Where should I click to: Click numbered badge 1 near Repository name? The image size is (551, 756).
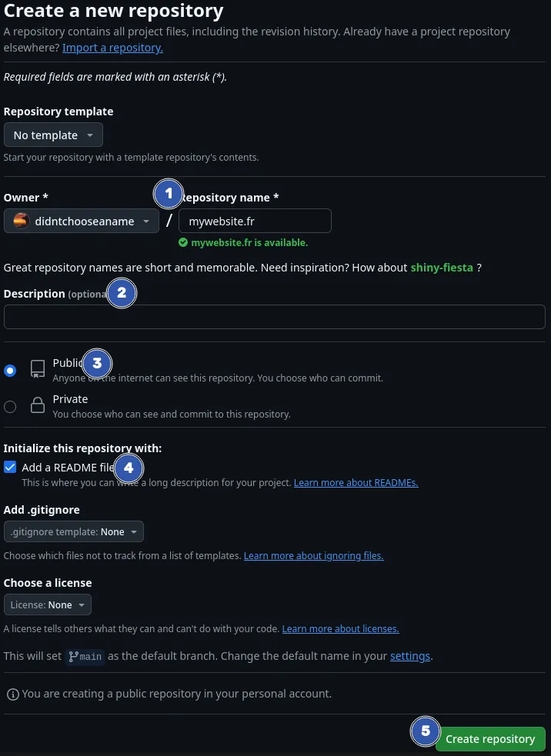(168, 194)
